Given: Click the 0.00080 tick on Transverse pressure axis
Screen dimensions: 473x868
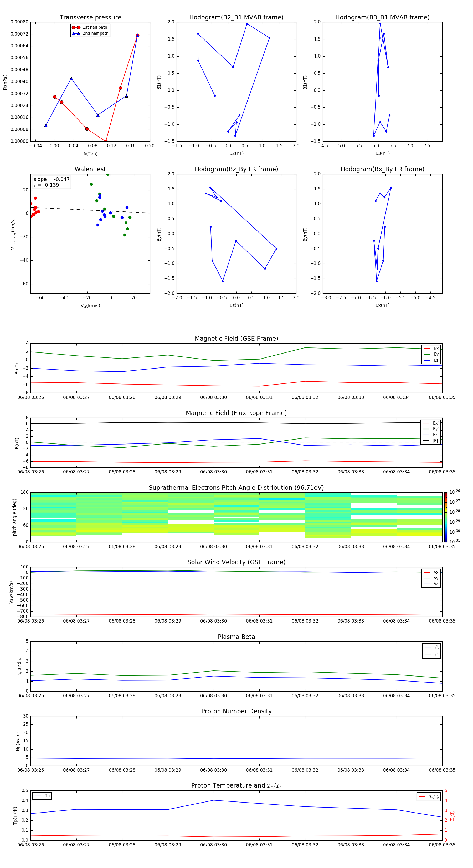Looking at the screenshot, I should pos(19,22).
